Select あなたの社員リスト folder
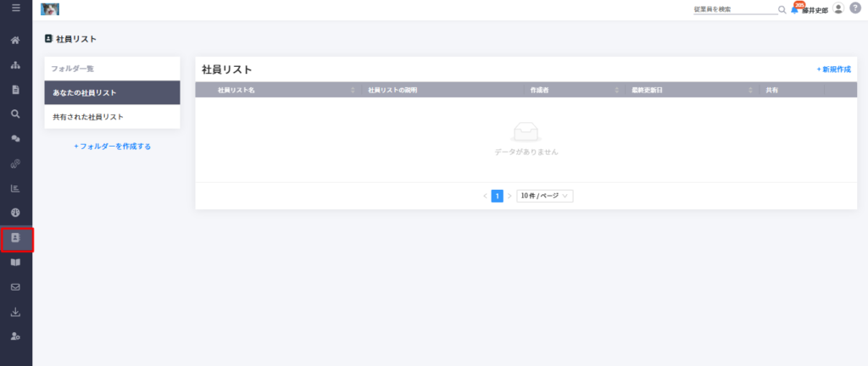Viewport: 868px width, 366px height. point(113,92)
